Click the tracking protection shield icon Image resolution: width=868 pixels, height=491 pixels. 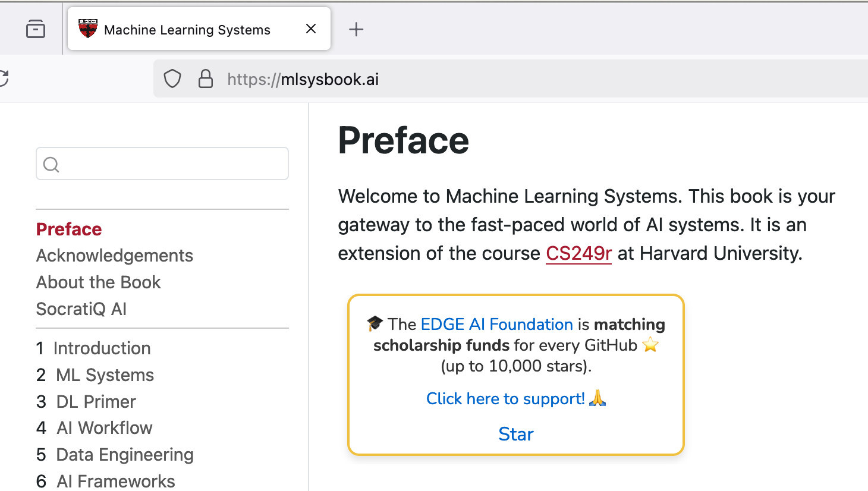pyautogui.click(x=172, y=79)
